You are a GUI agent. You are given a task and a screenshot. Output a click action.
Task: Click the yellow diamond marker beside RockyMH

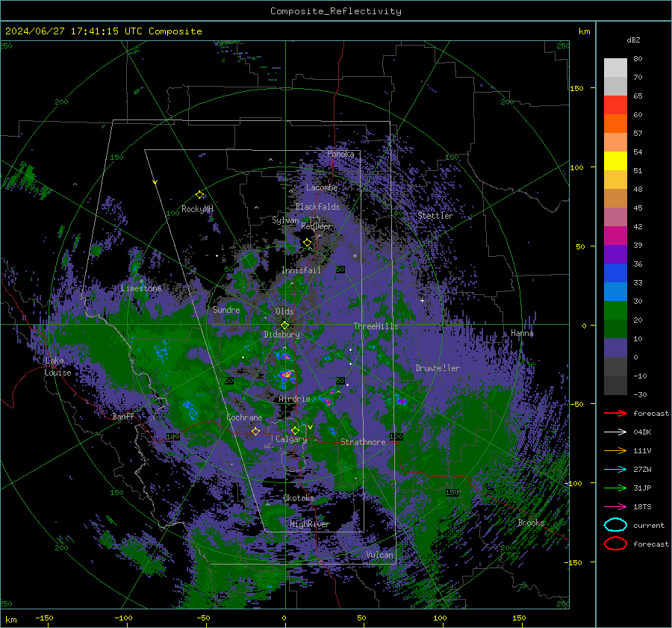click(199, 195)
